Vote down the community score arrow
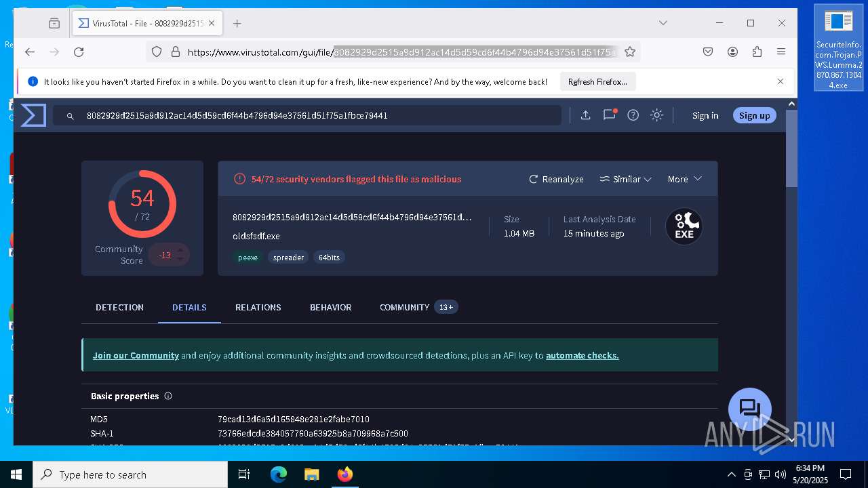The height and width of the screenshot is (488, 868). click(x=180, y=260)
